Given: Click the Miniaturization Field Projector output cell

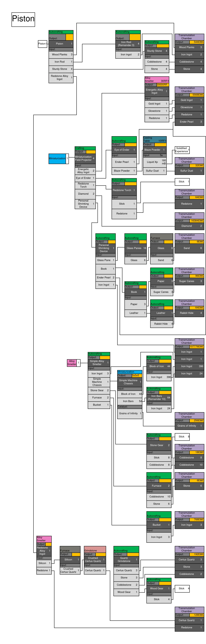Looking at the screenshot, I should (85, 159).
